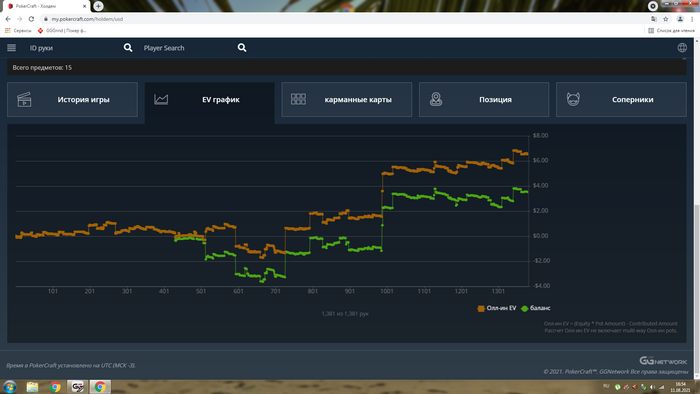Toggle the Олл-ин EV legend series
This screenshot has width=700, height=394.
(x=497, y=308)
